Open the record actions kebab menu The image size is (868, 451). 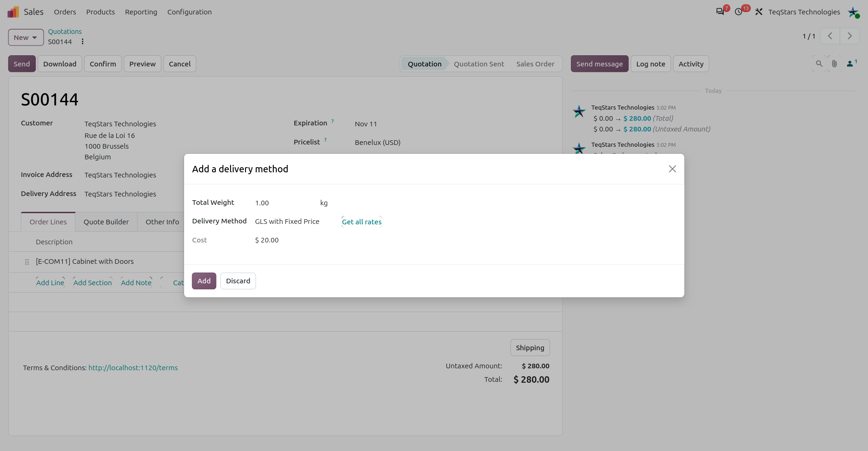[82, 42]
